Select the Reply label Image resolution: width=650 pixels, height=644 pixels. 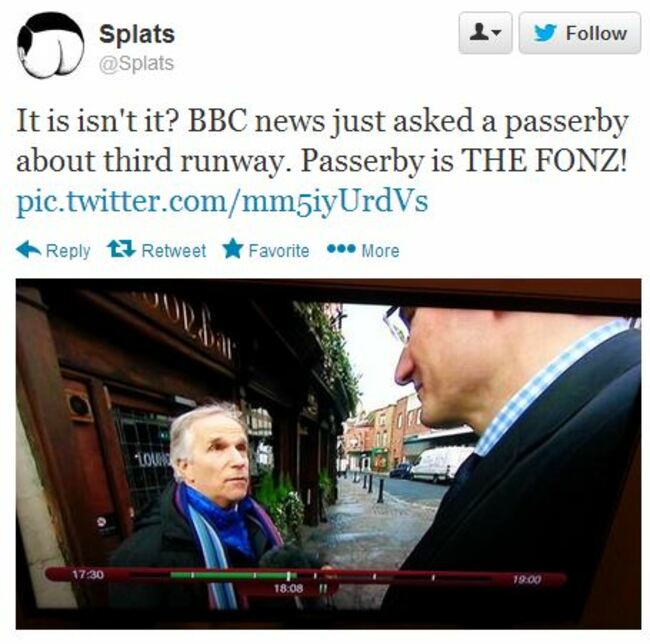[68, 251]
